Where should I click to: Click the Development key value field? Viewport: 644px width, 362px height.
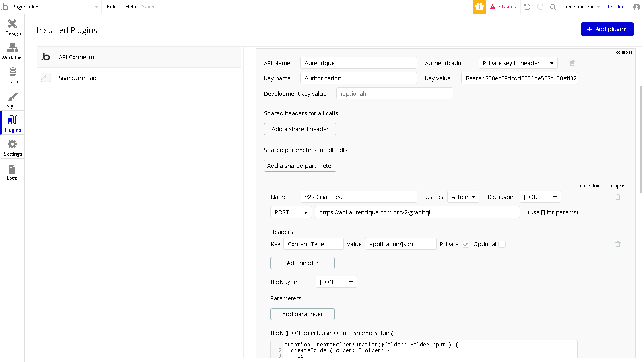(x=394, y=94)
